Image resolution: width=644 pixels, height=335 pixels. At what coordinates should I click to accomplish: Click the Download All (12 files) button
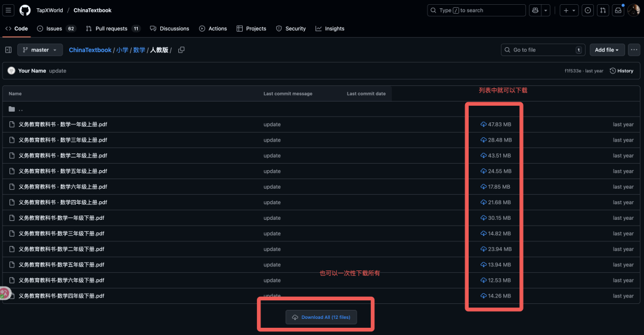(321, 317)
